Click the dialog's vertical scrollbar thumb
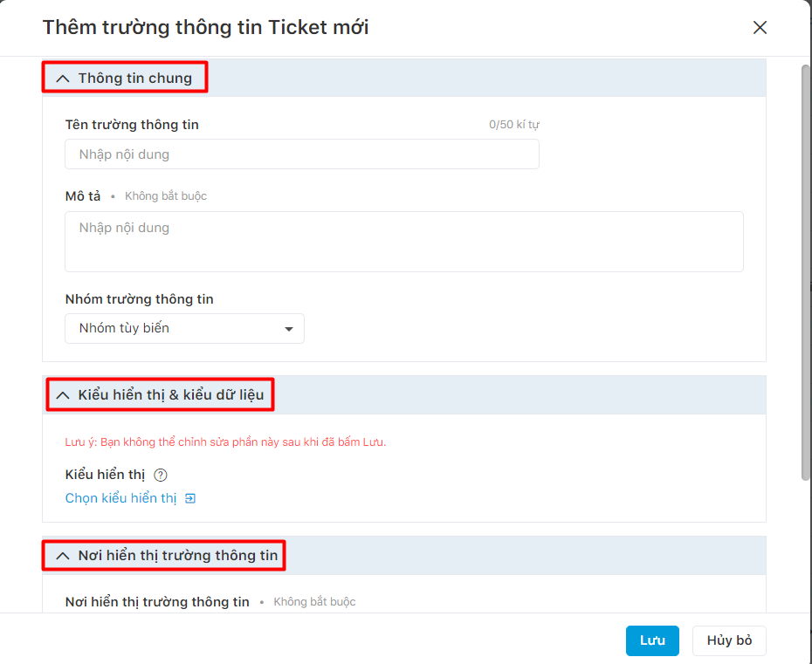This screenshot has width=812, height=664. click(805, 273)
